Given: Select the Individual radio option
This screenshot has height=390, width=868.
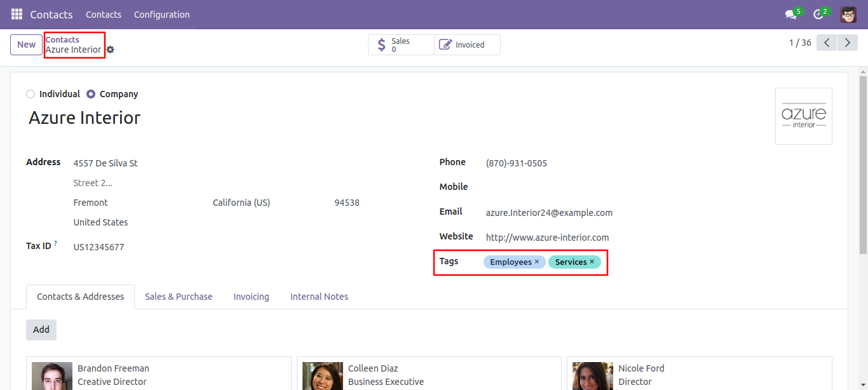Looking at the screenshot, I should pyautogui.click(x=31, y=94).
